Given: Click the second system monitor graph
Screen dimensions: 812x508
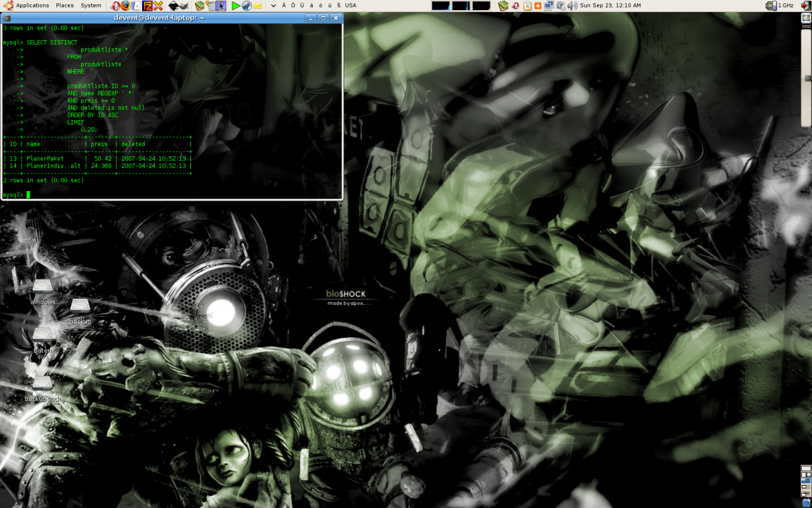Looking at the screenshot, I should point(461,6).
